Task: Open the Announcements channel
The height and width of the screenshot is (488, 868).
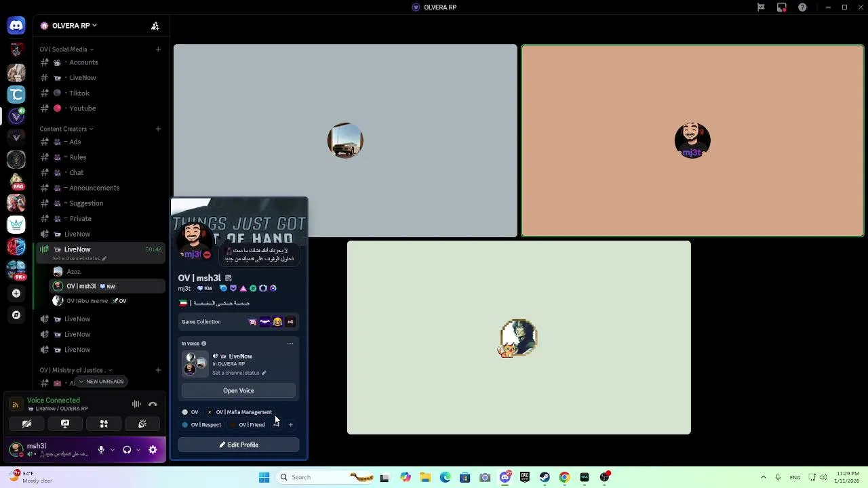Action: (100, 188)
